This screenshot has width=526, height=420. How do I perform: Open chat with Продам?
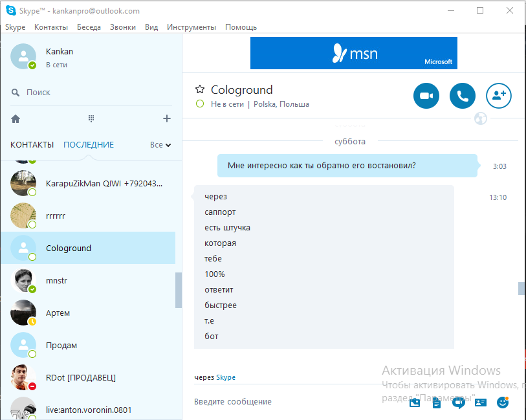[x=88, y=345]
